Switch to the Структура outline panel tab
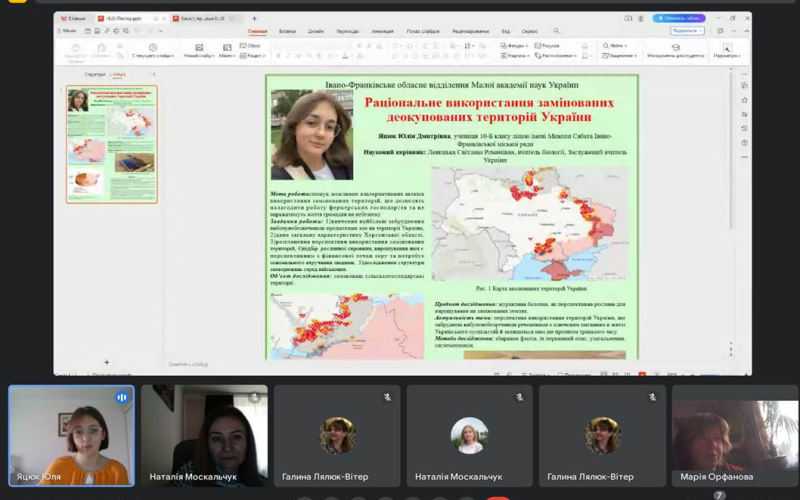The image size is (800, 500). (x=95, y=74)
